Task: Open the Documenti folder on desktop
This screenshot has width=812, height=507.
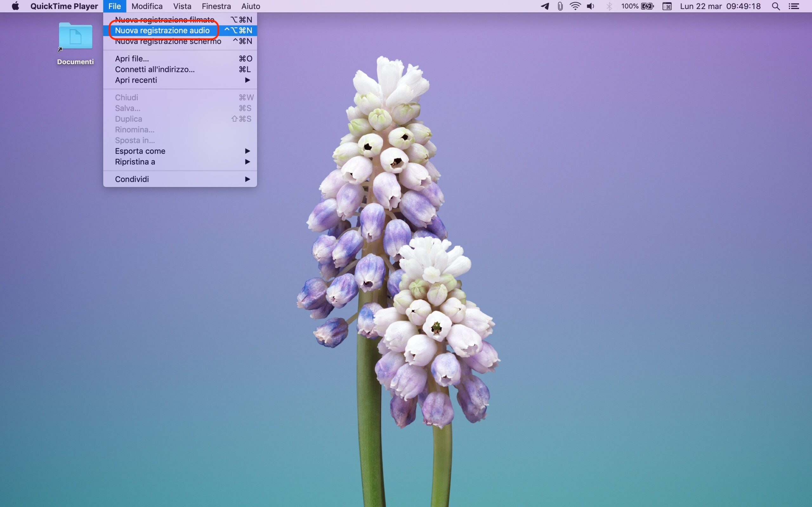Action: click(x=75, y=37)
